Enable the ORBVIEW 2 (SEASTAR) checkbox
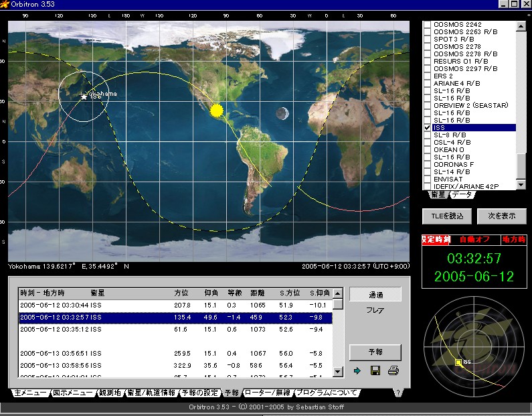The height and width of the screenshot is (416, 532). 428,106
